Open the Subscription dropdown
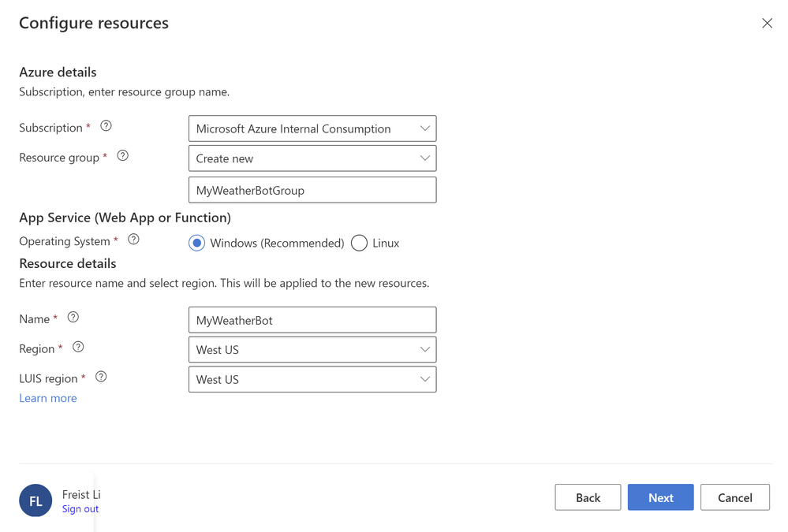 (312, 128)
